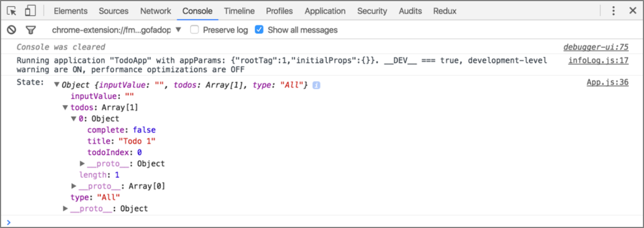
Task: Clear the console with the ban icon
Action: point(11,30)
